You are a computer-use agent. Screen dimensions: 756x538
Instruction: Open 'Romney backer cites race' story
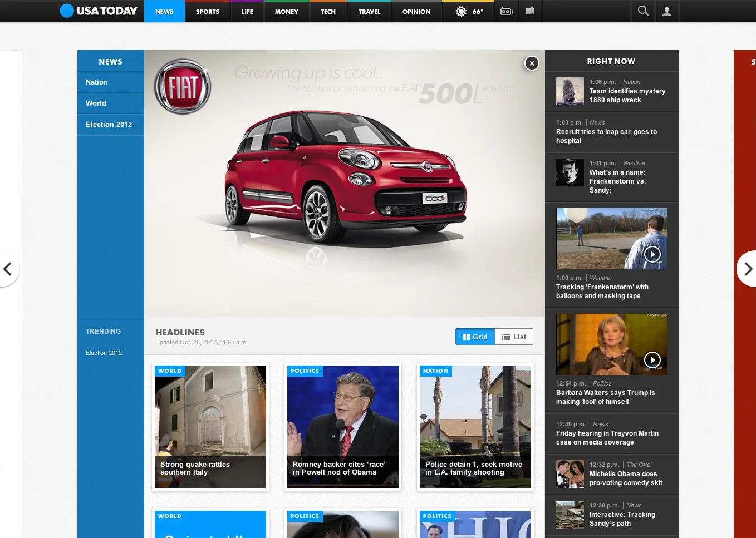pos(343,427)
